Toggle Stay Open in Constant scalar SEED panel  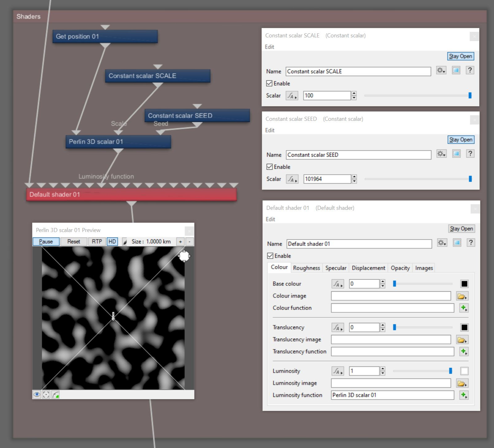tap(461, 140)
